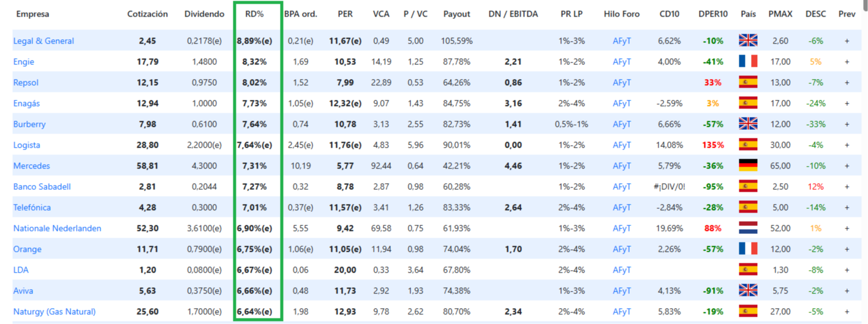This screenshot has height=324, width=868.
Task: Sort by the Cotización column header
Action: tap(148, 14)
